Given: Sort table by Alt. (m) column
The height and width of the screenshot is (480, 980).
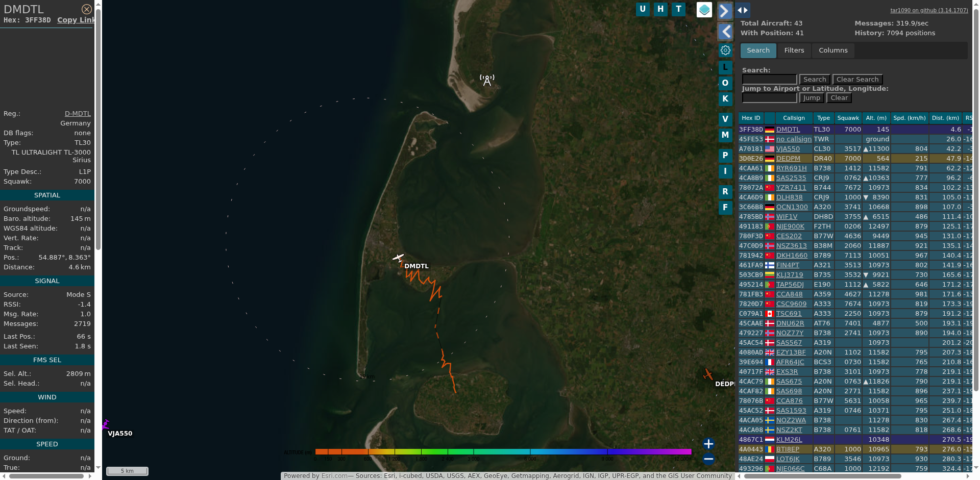Looking at the screenshot, I should click(x=876, y=118).
